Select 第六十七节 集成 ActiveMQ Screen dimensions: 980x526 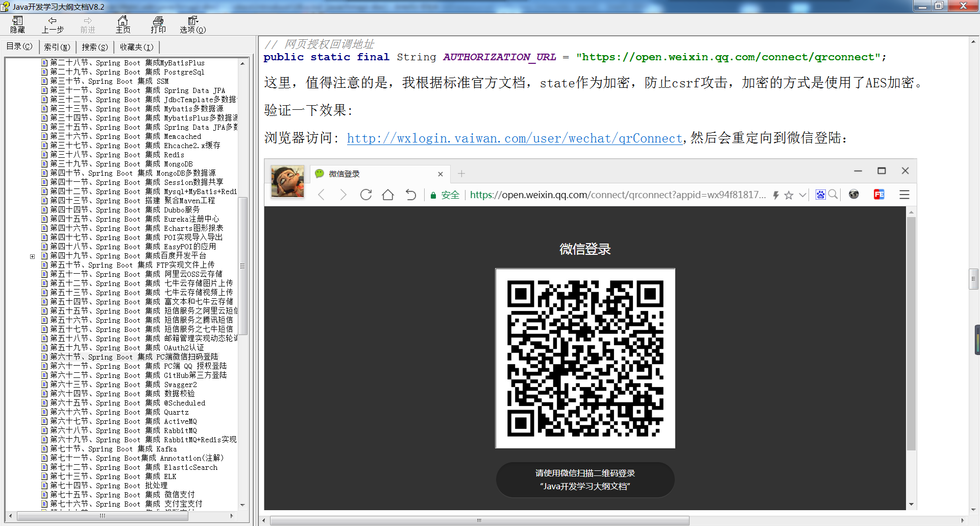pos(123,421)
